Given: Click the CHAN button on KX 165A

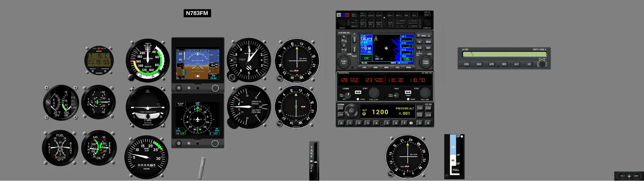Looking at the screenshot, I should tap(358, 99).
